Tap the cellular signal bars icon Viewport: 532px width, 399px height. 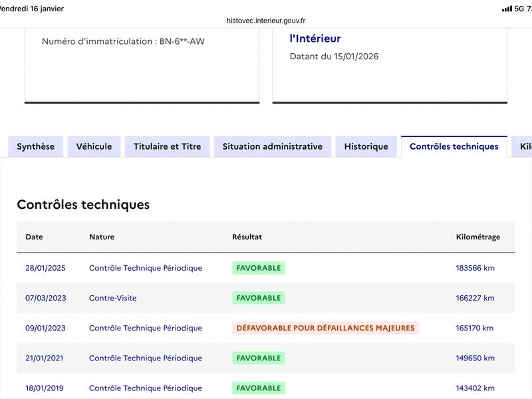coord(507,9)
